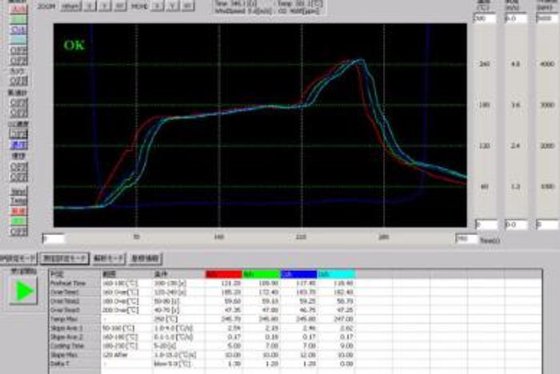Edit the time axis end field
The image size is (560, 374).
coord(466,238)
